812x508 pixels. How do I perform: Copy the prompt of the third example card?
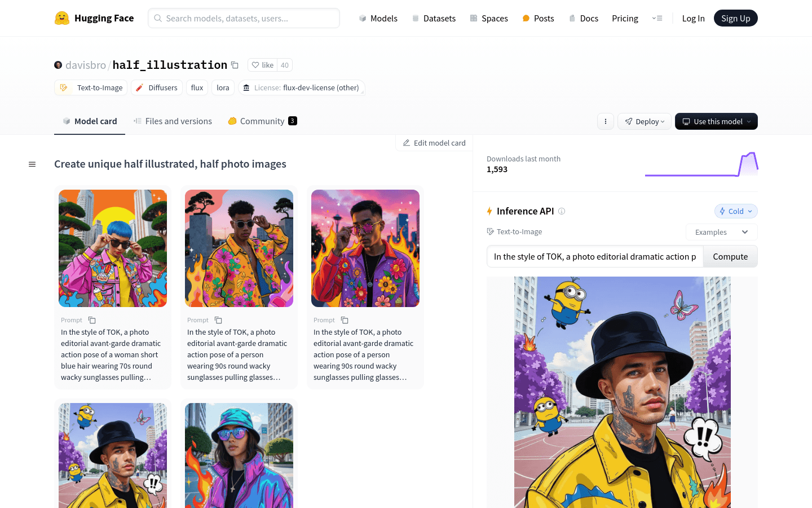(x=345, y=320)
